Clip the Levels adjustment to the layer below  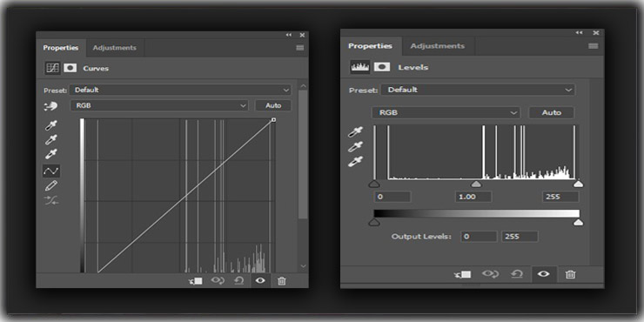pyautogui.click(x=463, y=274)
